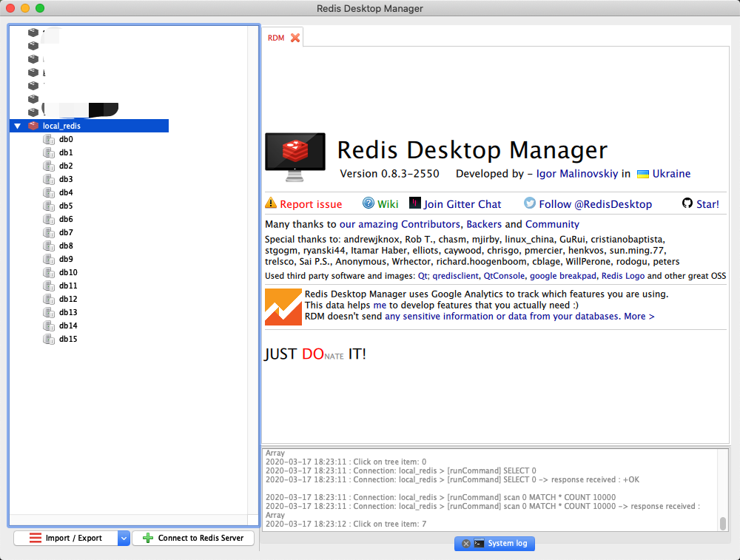The height and width of the screenshot is (560, 740).
Task: Click the Star! GitHub link
Action: pyautogui.click(x=707, y=204)
